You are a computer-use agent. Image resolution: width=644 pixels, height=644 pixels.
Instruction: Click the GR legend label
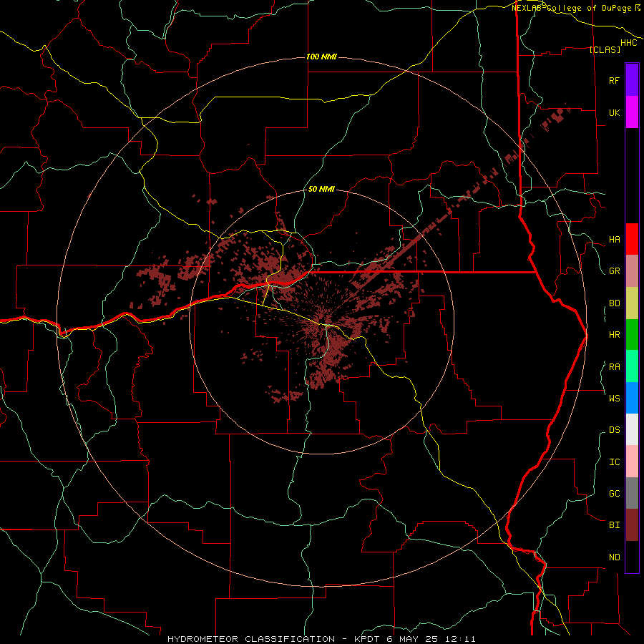point(614,271)
